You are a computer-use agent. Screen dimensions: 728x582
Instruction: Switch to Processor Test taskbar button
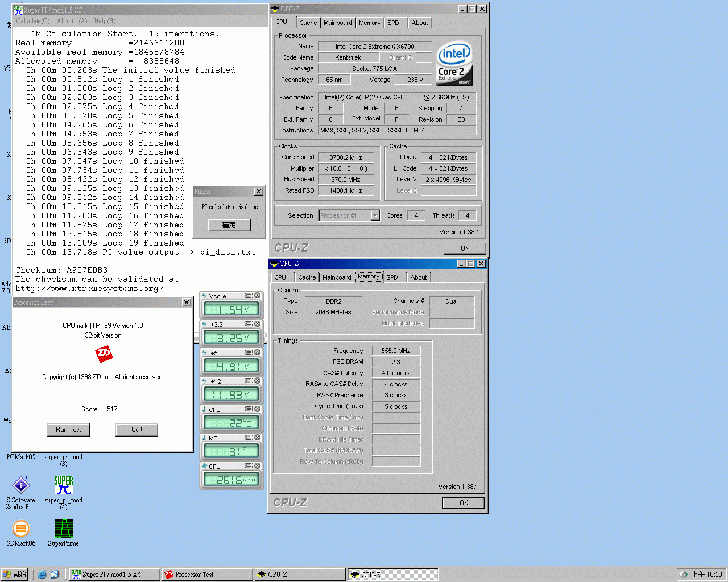208,575
